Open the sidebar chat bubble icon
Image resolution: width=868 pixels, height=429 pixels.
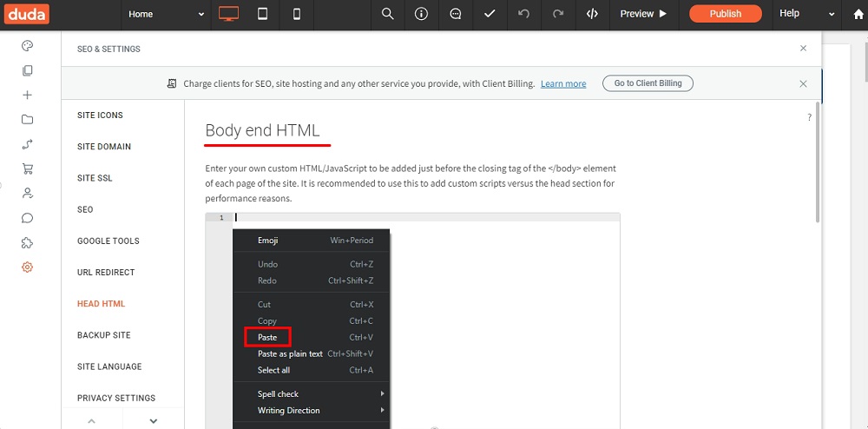pyautogui.click(x=27, y=218)
